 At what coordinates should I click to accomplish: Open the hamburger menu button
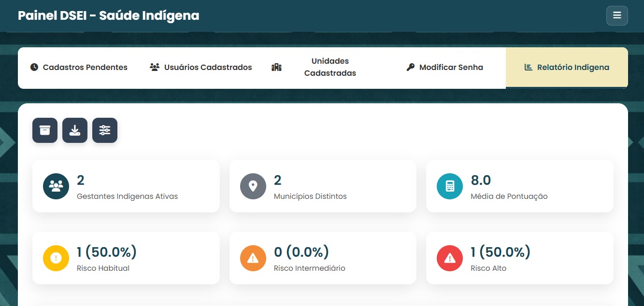(617, 15)
